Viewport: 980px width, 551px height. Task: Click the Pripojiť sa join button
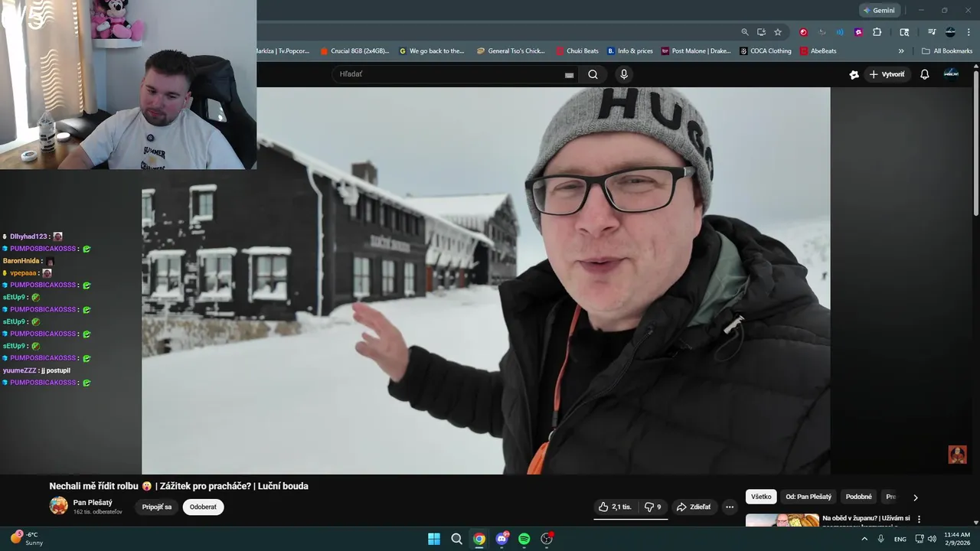click(x=157, y=507)
